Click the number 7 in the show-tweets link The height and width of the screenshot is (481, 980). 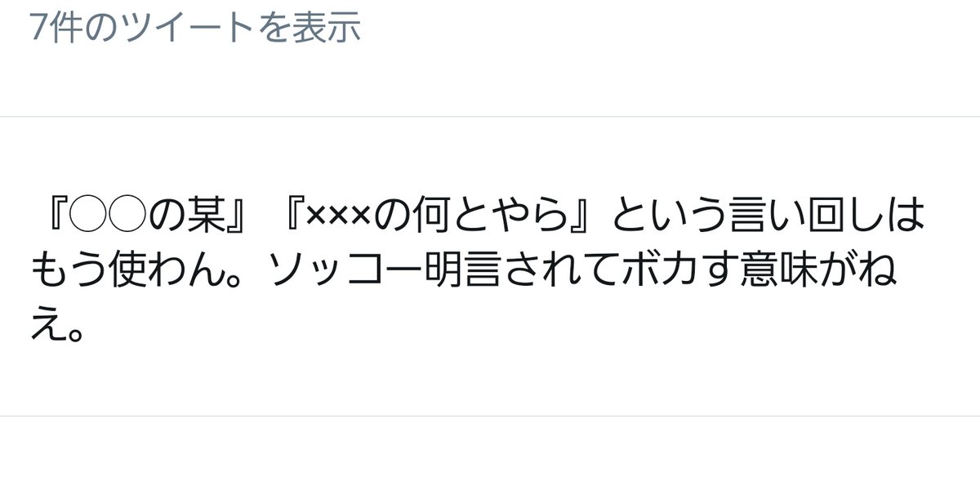pyautogui.click(x=38, y=29)
